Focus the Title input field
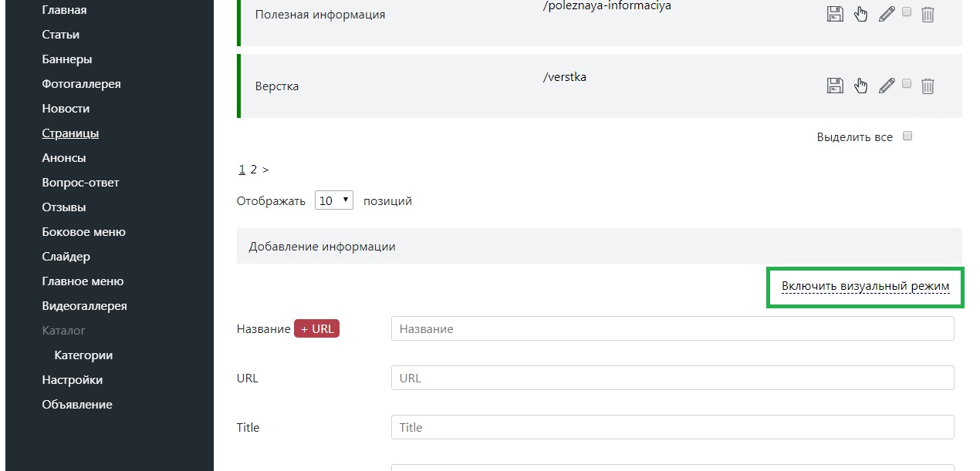980x471 pixels. pyautogui.click(x=673, y=427)
